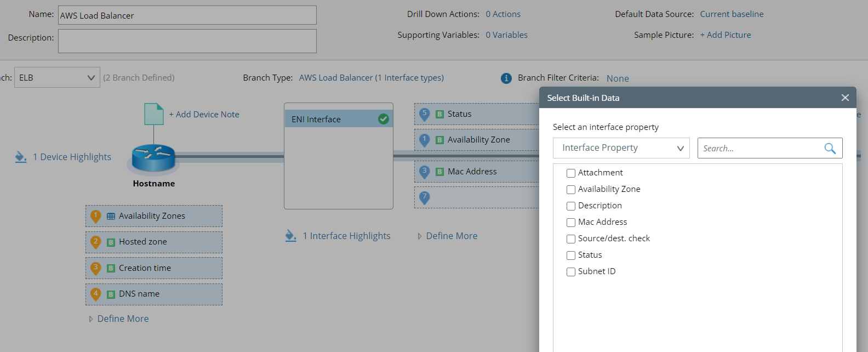Image resolution: width=868 pixels, height=352 pixels.
Task: Click the green checkmark on ENI Interface
Action: 384,119
